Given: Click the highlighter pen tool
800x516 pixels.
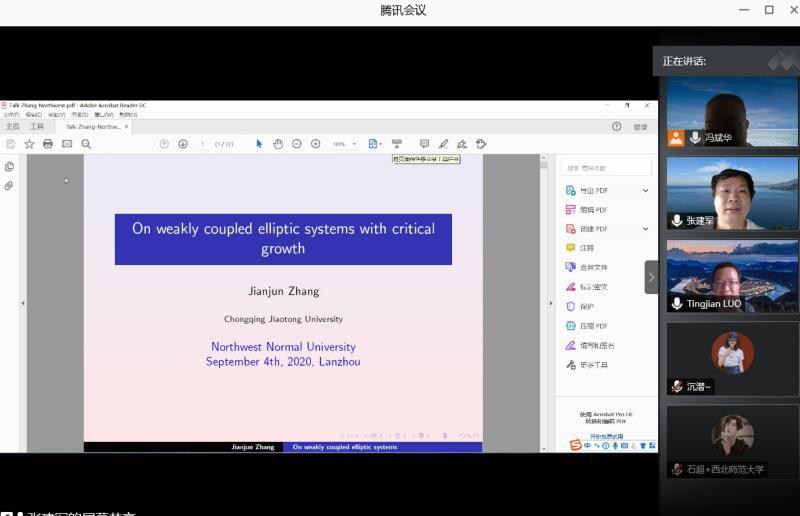Looking at the screenshot, I should pos(443,144).
